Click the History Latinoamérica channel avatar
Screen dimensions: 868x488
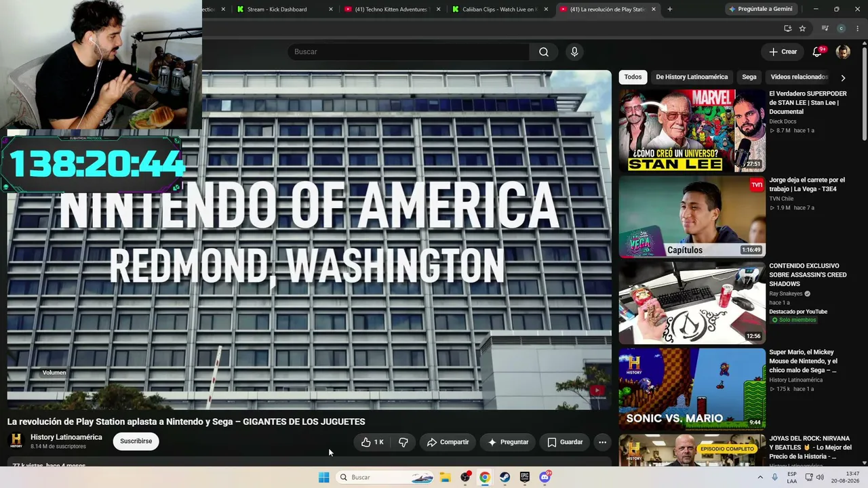tap(16, 441)
